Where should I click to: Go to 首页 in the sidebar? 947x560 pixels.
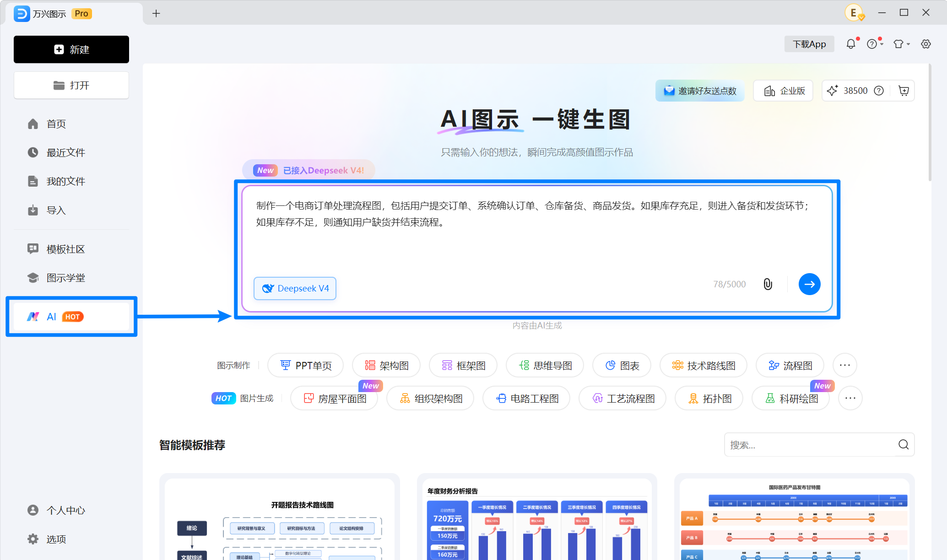point(71,124)
